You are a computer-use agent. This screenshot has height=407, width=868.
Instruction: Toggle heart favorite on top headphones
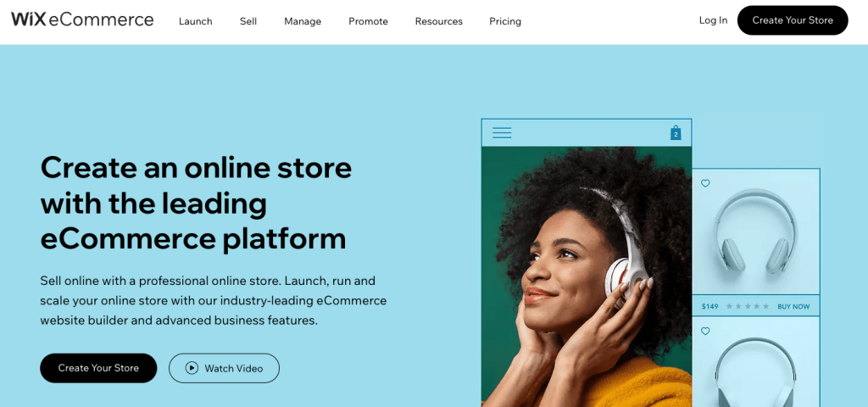point(705,183)
